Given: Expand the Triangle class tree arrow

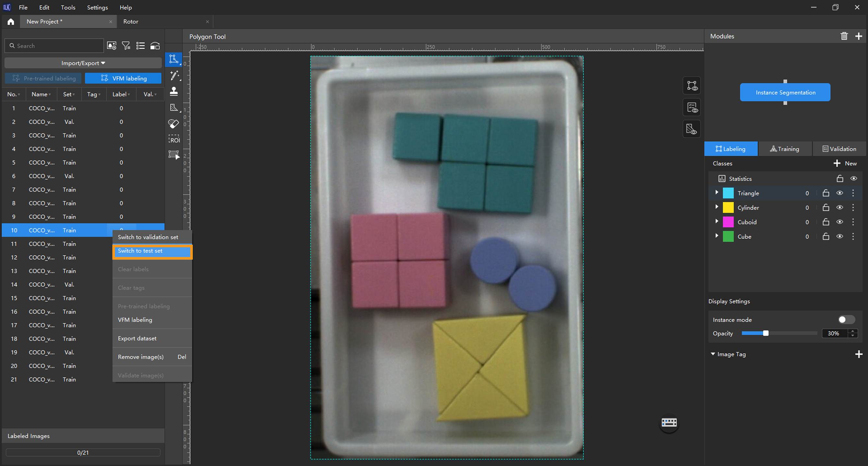Looking at the screenshot, I should pyautogui.click(x=717, y=193).
